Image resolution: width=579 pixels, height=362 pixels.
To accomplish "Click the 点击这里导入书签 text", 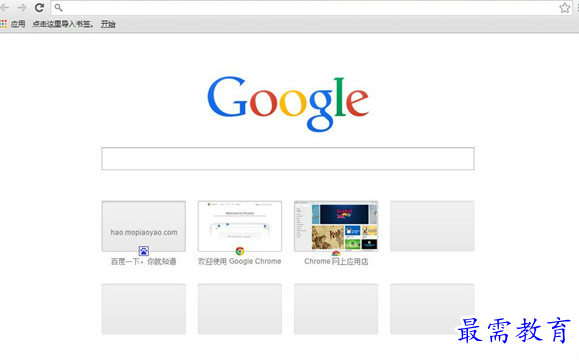I will [x=62, y=24].
